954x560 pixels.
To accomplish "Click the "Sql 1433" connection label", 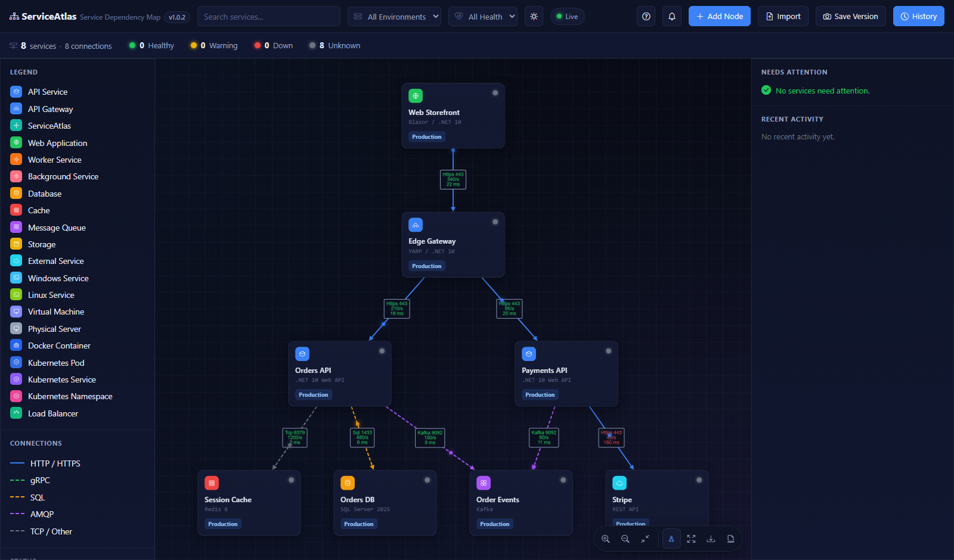I will point(362,438).
